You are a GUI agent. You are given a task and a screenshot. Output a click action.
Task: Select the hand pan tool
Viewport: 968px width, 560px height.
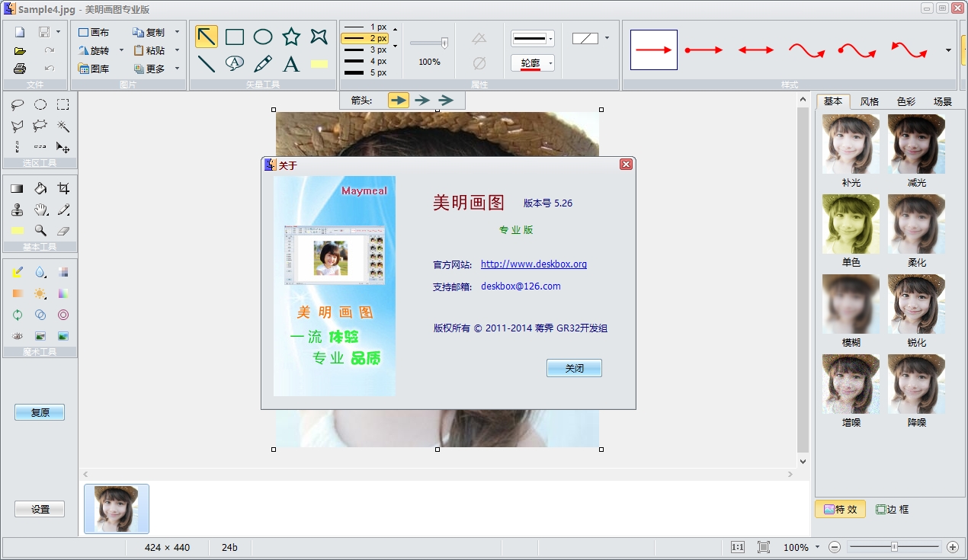40,210
